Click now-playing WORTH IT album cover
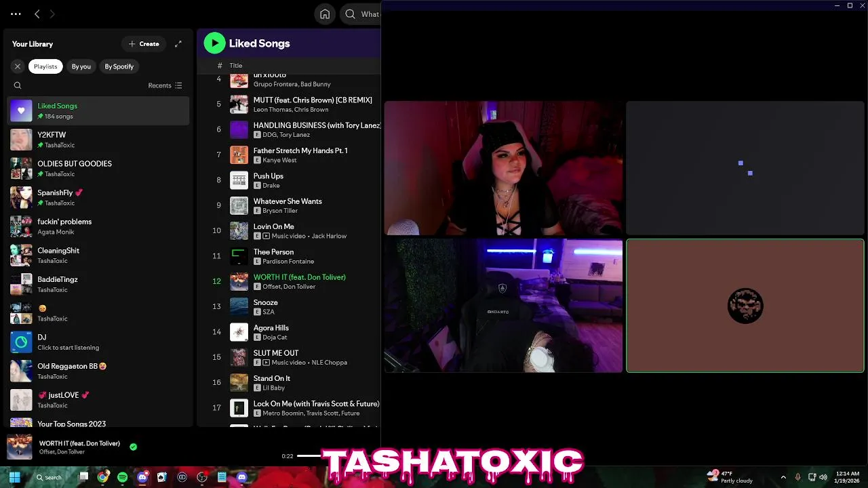This screenshot has width=868, height=488. click(x=20, y=447)
